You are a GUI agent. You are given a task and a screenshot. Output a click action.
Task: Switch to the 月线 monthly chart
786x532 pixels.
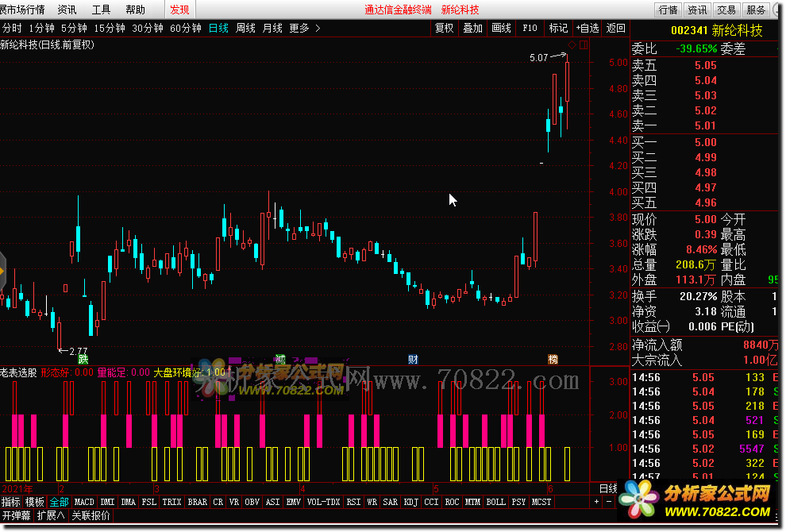272,28
